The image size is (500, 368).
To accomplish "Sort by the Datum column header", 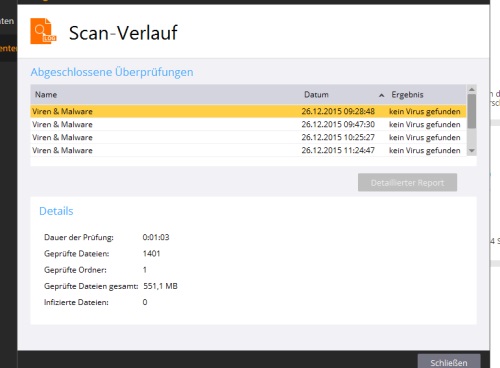I will pos(316,95).
